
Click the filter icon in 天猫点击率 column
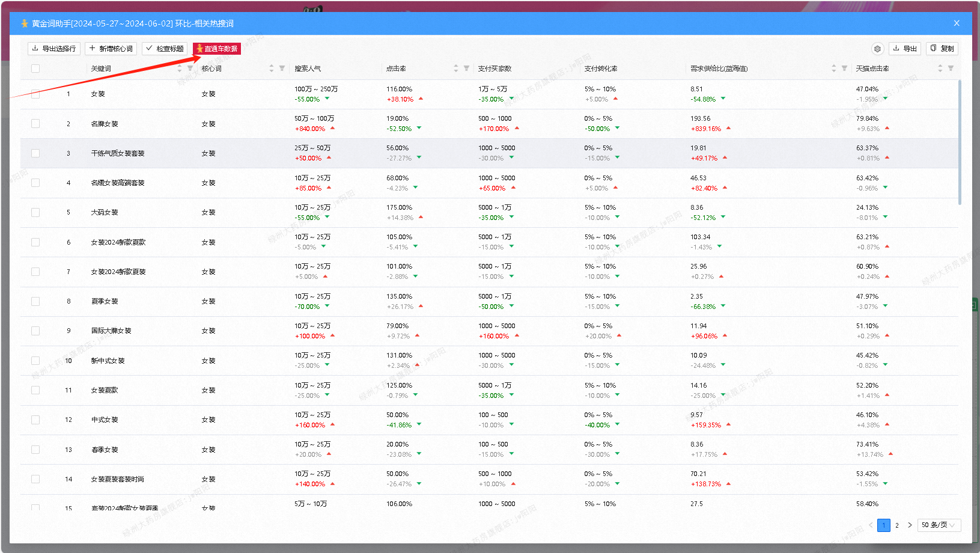pos(951,69)
